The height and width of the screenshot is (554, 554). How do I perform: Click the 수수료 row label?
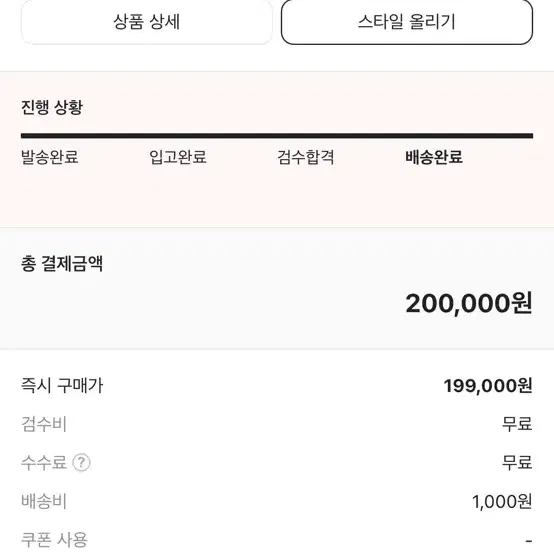(44, 462)
